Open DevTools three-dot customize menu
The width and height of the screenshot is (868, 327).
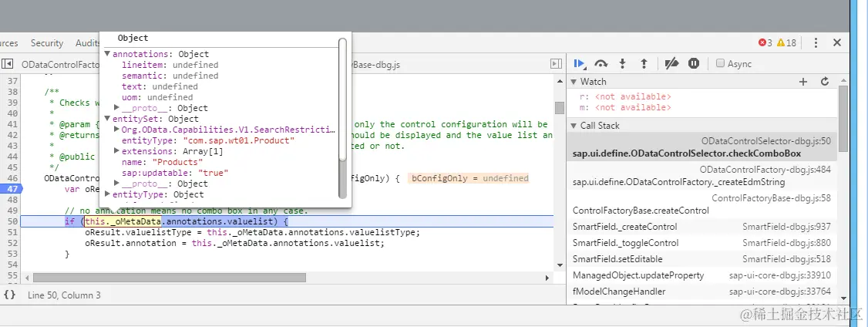point(816,42)
